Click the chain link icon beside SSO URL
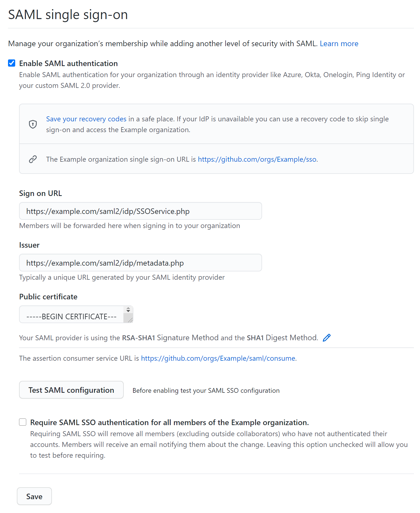 click(x=33, y=159)
